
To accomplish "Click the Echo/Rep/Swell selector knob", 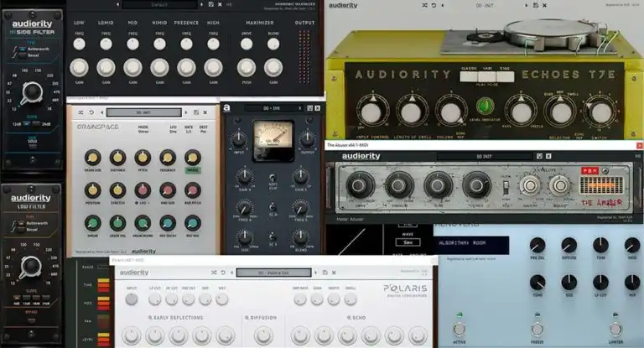I will click(x=560, y=112).
